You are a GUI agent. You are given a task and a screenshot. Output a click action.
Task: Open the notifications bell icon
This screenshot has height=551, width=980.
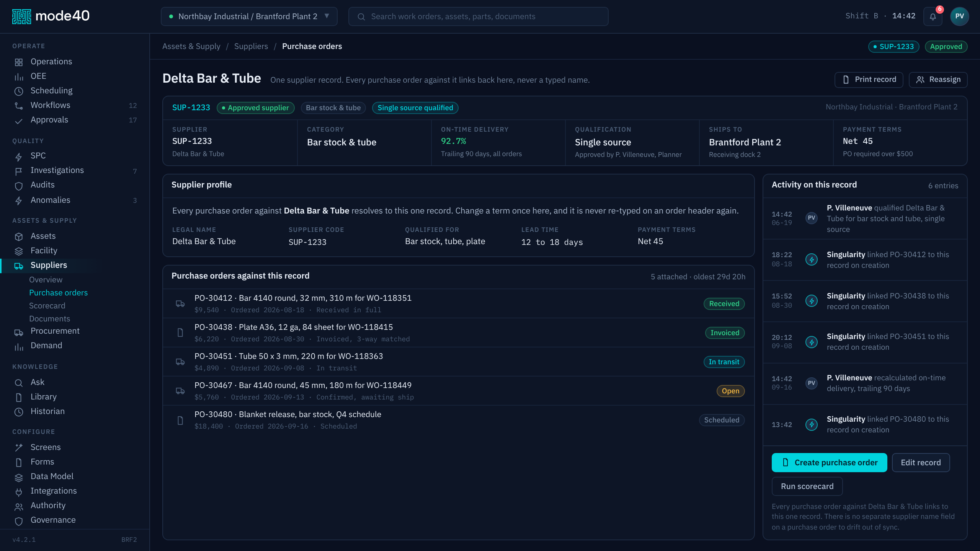click(x=933, y=16)
